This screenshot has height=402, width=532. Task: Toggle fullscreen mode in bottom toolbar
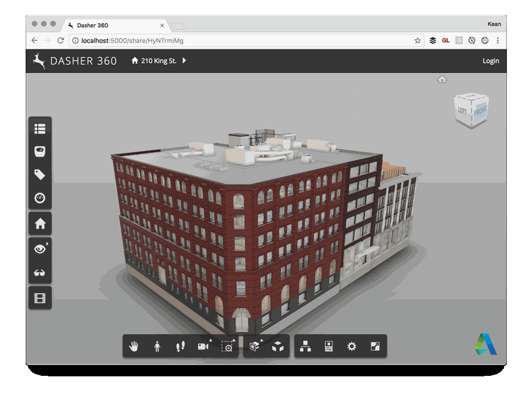point(375,346)
